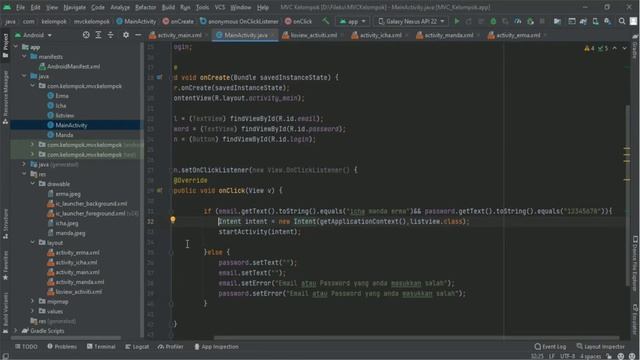This screenshot has width=640, height=360.
Task: Open the app run configuration dropdown
Action: click(353, 21)
